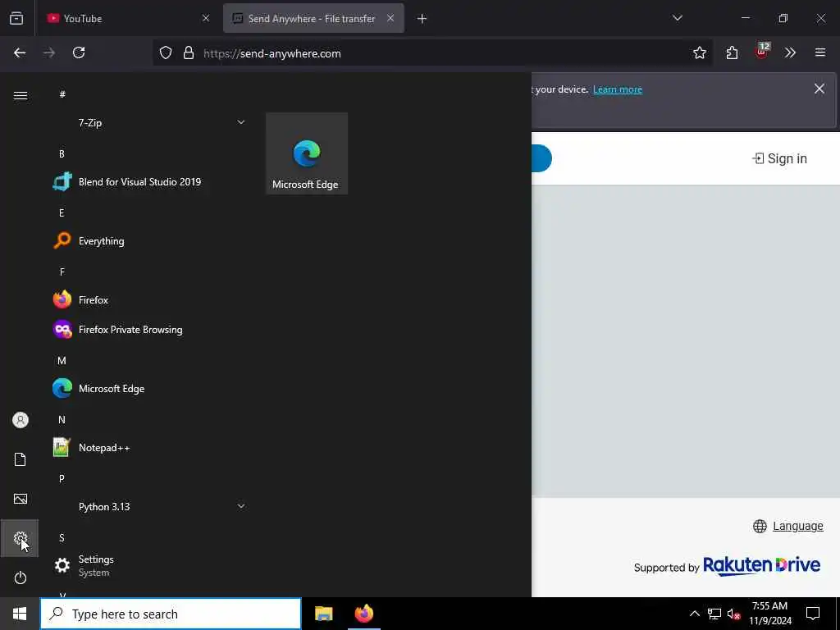Jump via the letter M header
The image size is (840, 630).
click(x=62, y=361)
